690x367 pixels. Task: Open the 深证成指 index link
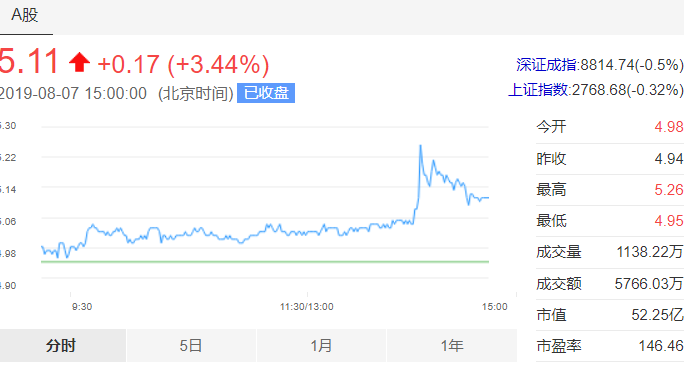pos(546,65)
